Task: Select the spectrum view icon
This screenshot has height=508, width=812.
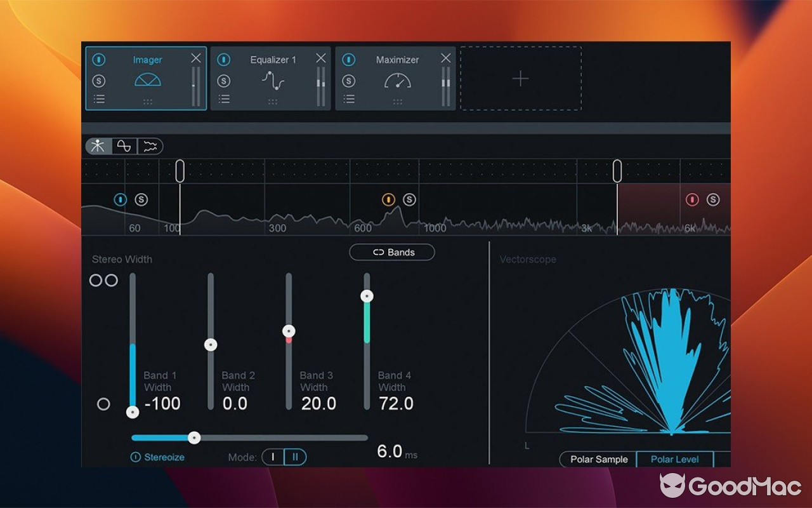Action: (150, 146)
